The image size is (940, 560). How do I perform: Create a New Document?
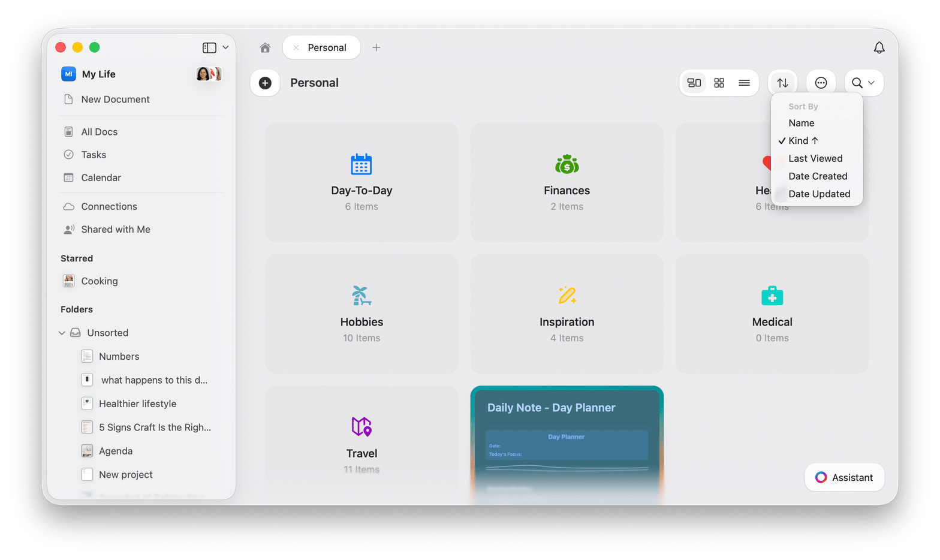click(115, 100)
